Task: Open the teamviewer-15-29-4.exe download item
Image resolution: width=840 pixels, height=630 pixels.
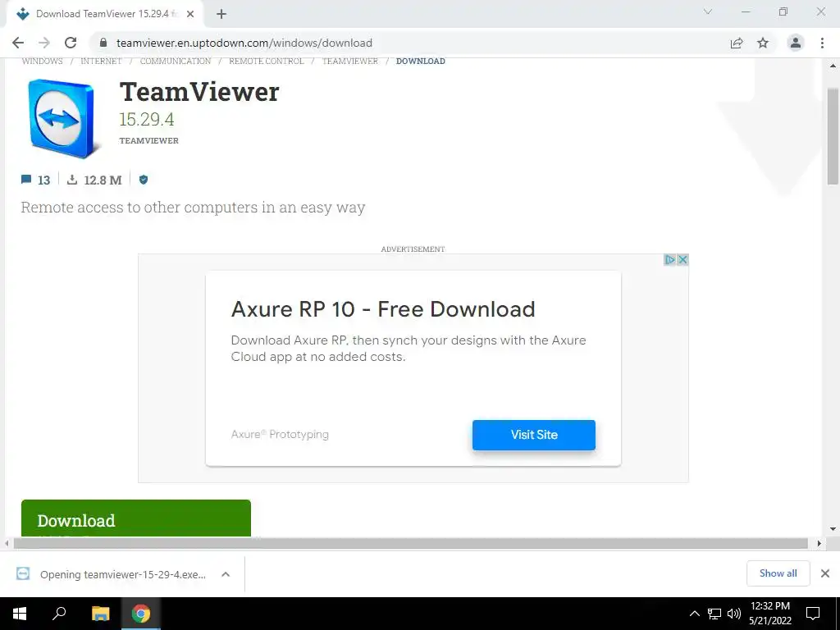Action: (112, 574)
